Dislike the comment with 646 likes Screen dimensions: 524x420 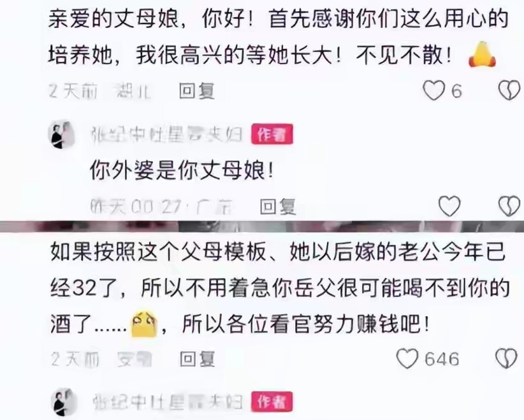[x=506, y=359]
